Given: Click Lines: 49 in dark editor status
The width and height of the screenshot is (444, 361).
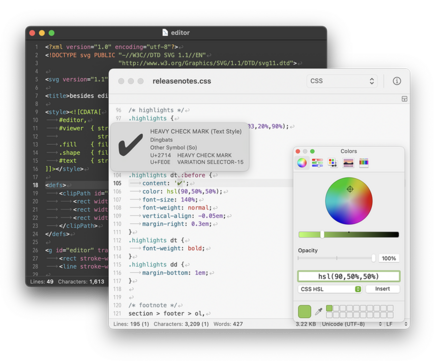Looking at the screenshot, I should (x=42, y=282).
